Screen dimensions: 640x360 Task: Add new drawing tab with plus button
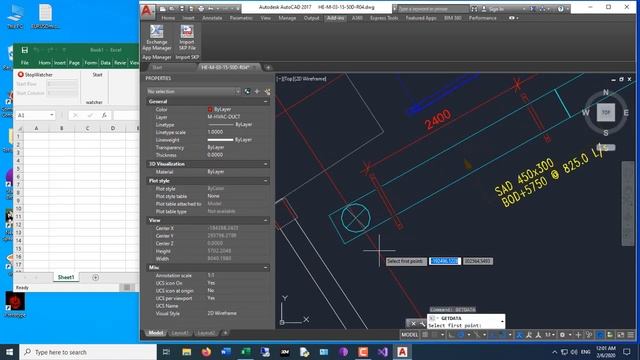pos(268,67)
